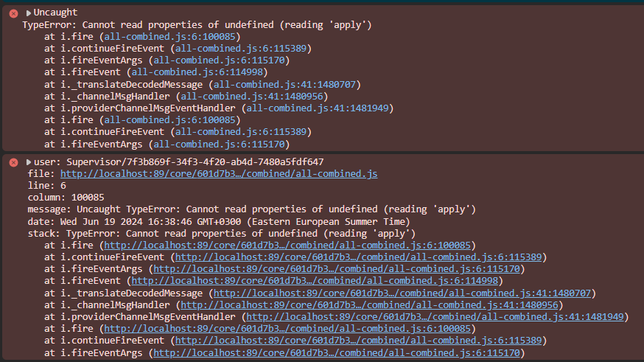The height and width of the screenshot is (362, 644).
Task: Click the TypeError message text in first error
Action: pyautogui.click(x=197, y=25)
